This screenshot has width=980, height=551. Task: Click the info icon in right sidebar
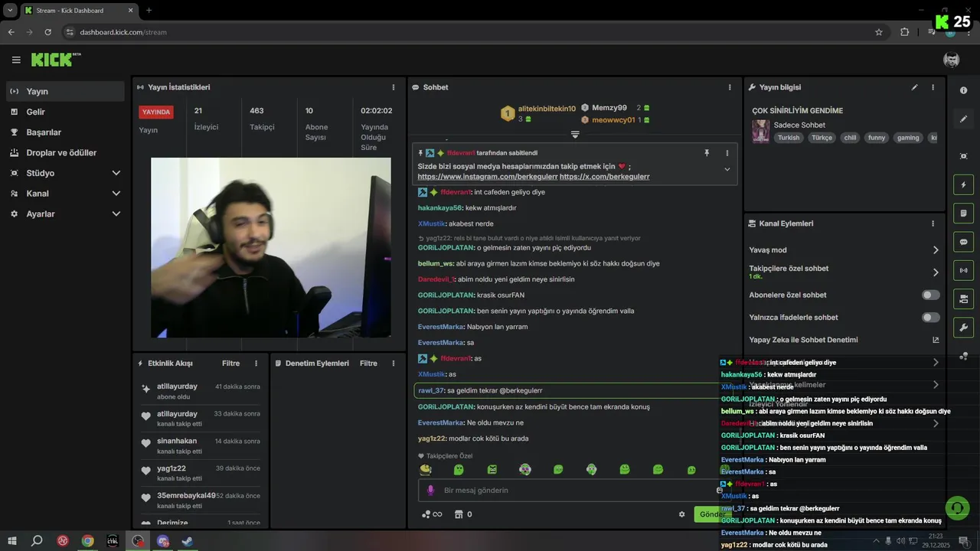[963, 90]
